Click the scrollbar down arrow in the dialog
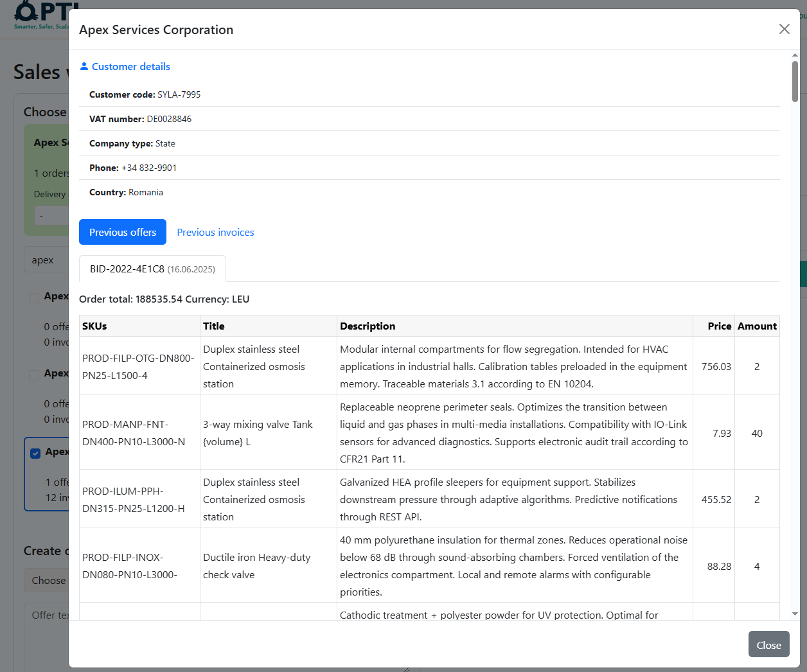 point(795,614)
